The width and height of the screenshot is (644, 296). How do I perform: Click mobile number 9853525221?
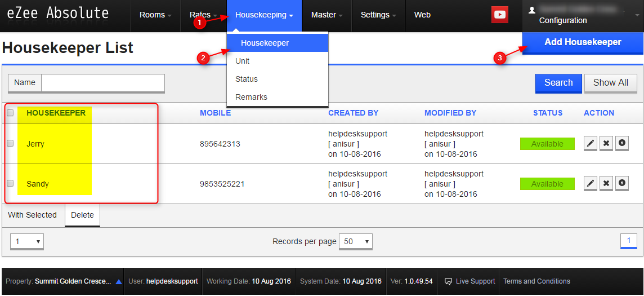[222, 184]
